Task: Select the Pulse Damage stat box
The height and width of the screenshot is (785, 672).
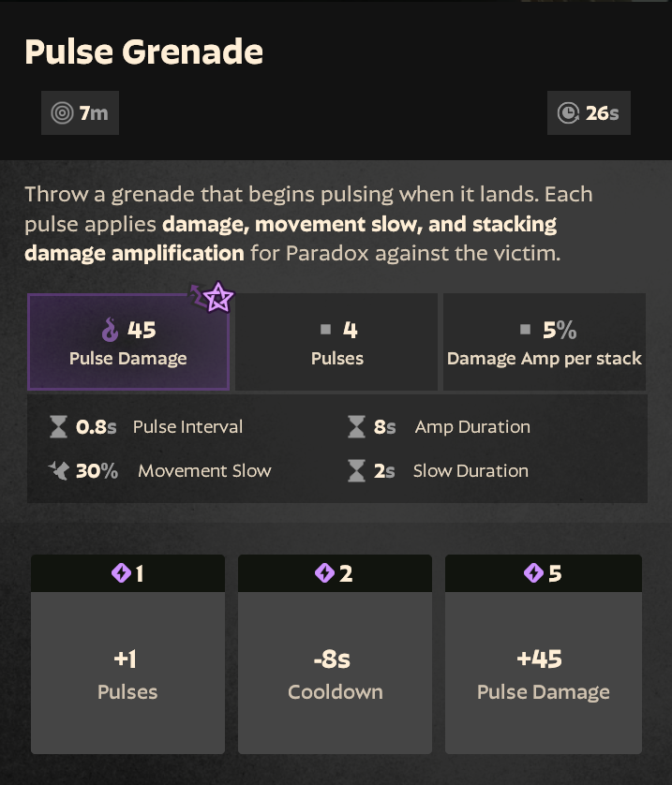Action: [x=128, y=342]
